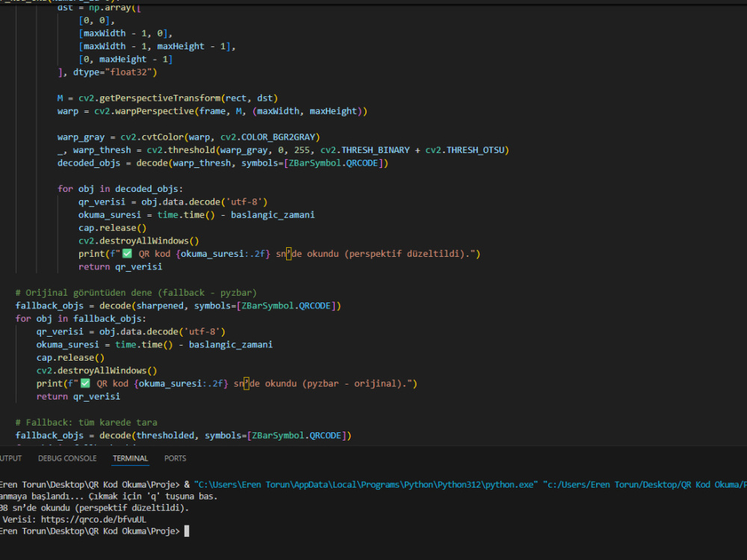Screen dimensions: 747x560
Task: Click the comment '# Orijinal görüntüden dene'
Action: (136, 293)
